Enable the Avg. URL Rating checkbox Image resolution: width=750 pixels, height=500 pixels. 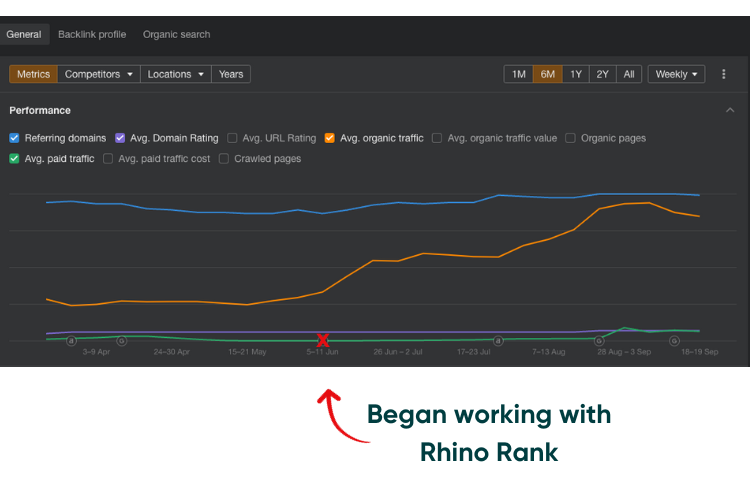(232, 138)
